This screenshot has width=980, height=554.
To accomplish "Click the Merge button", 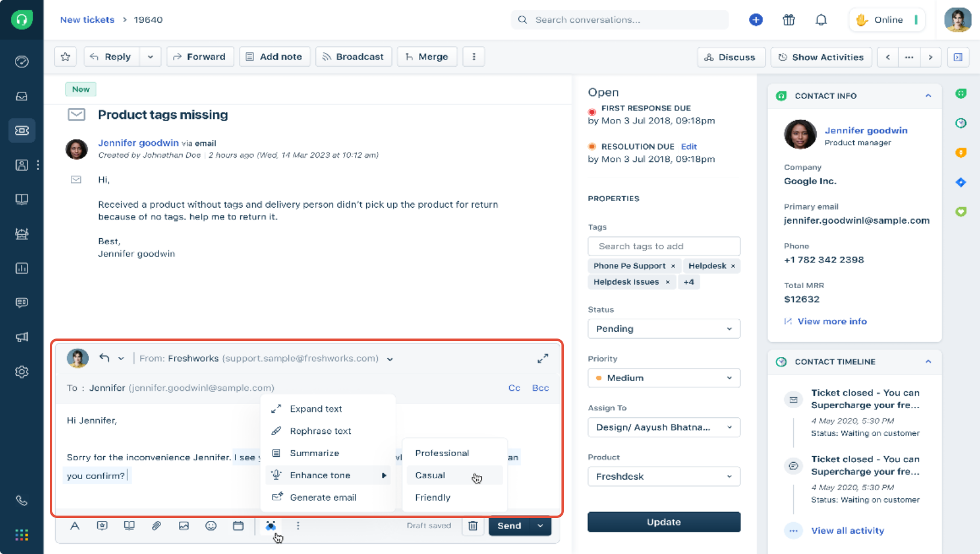I will (427, 57).
